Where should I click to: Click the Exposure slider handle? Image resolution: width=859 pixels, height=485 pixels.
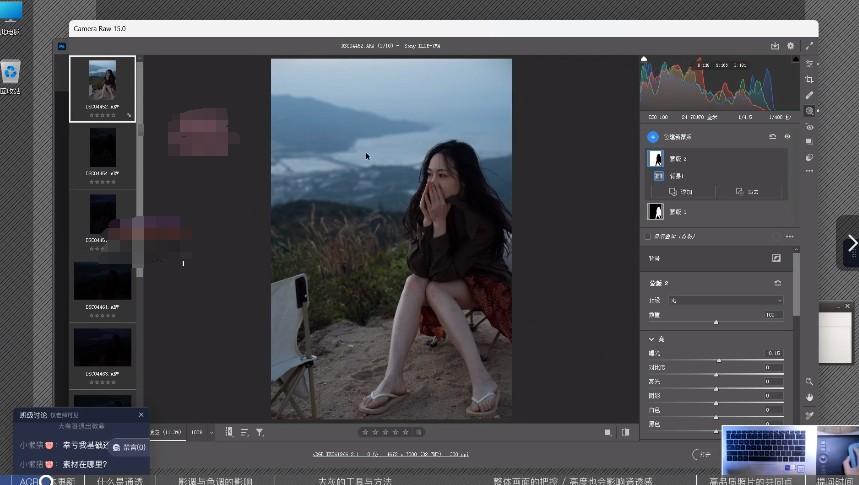(x=719, y=360)
